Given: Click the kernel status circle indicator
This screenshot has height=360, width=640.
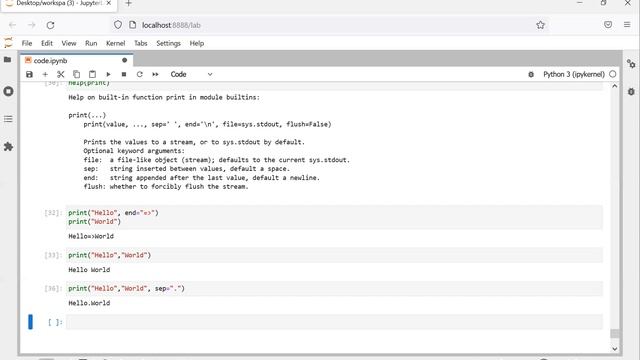Looking at the screenshot, I should coord(612,74).
